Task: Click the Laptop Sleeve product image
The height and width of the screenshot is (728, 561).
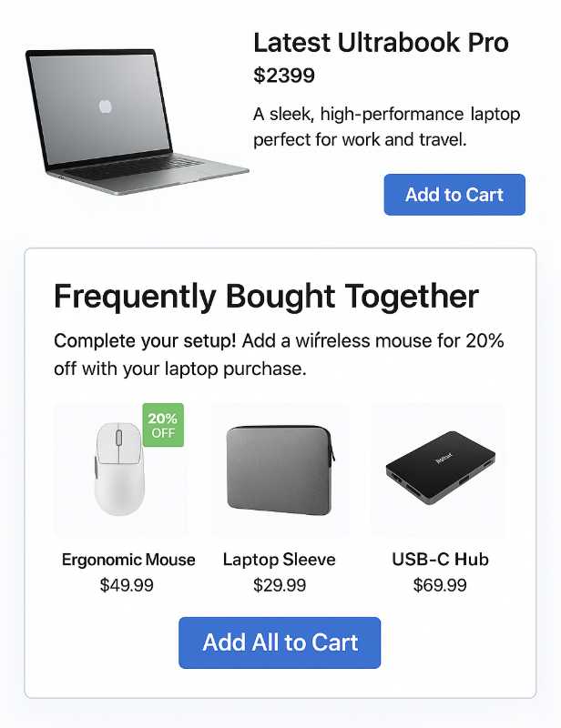Action: pos(279,469)
